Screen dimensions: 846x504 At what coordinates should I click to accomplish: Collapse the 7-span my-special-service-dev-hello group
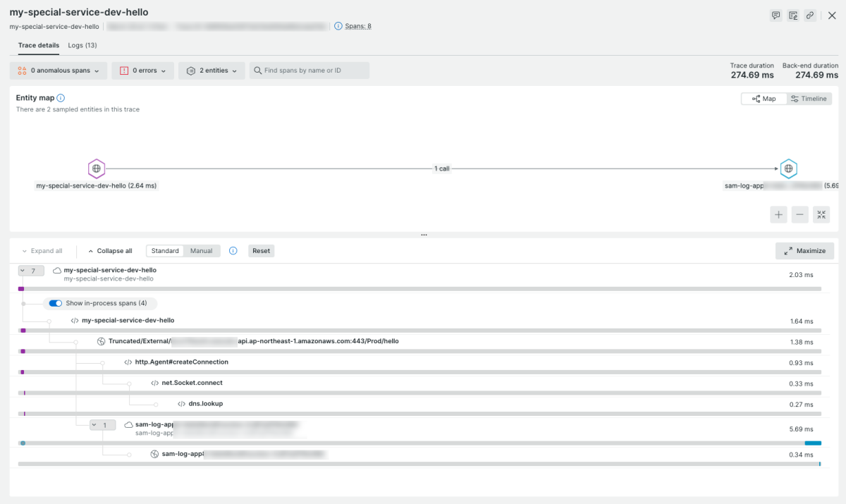click(31, 271)
